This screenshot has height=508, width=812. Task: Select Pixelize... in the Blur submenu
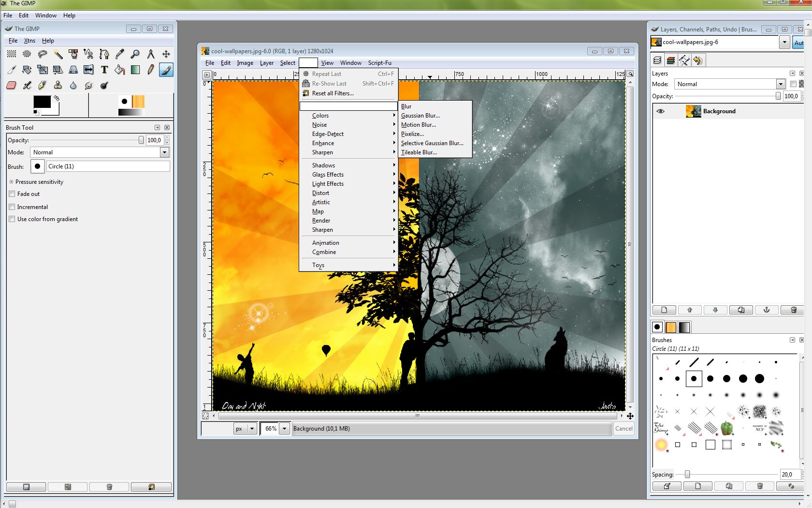435,134
